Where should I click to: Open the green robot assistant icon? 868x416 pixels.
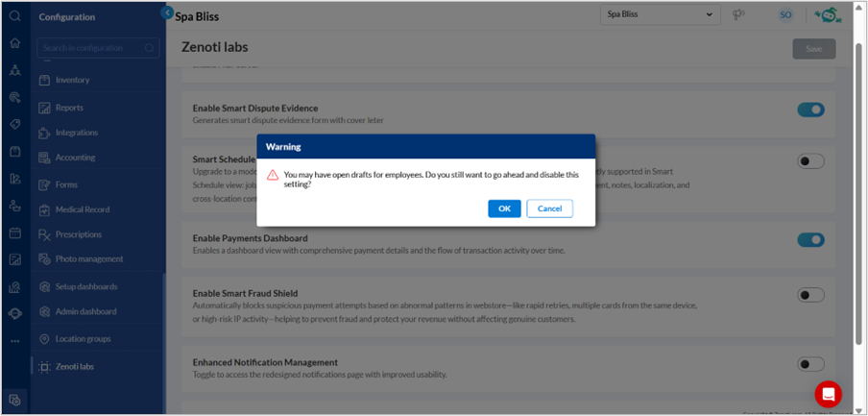(828, 14)
